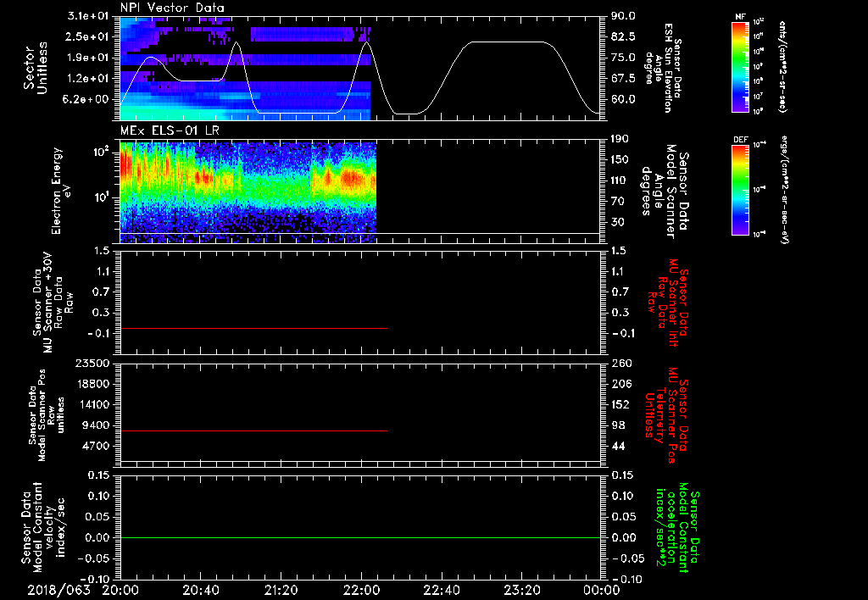Click the red line in the scanner position panel
Viewport: 868px width, 600px height.
253,431
